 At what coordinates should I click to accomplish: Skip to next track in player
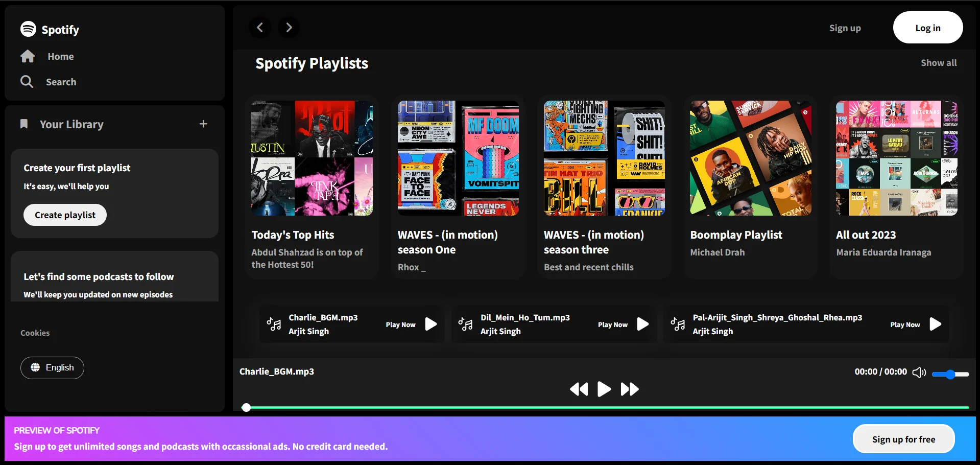[x=630, y=389]
